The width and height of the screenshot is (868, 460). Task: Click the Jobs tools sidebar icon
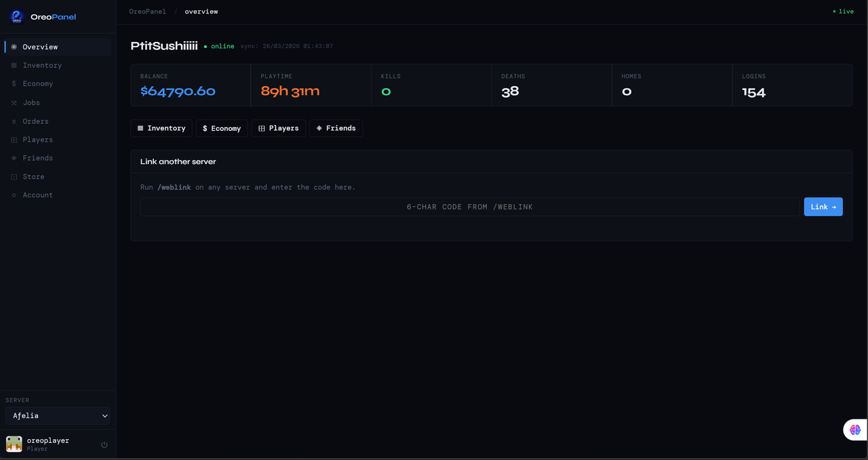click(x=14, y=103)
